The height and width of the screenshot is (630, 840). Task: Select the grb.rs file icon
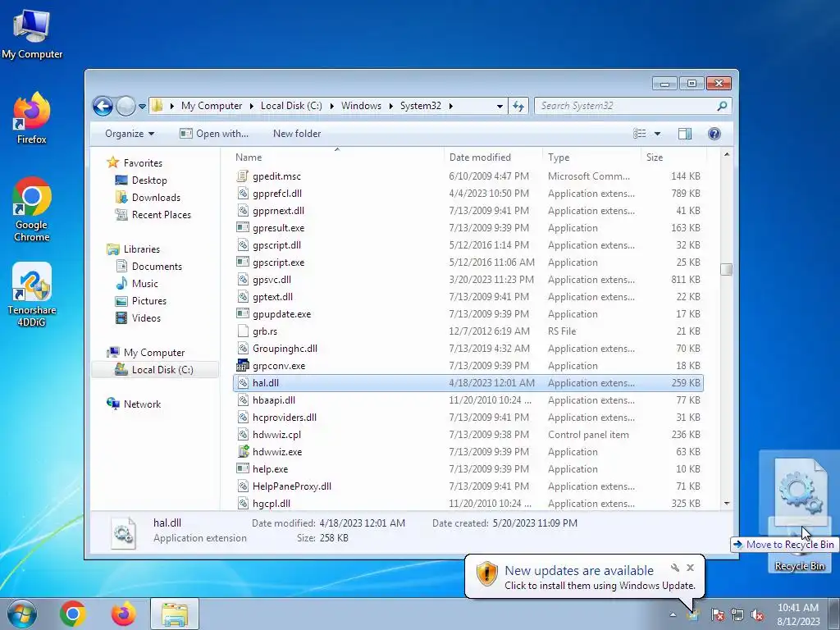coord(243,331)
